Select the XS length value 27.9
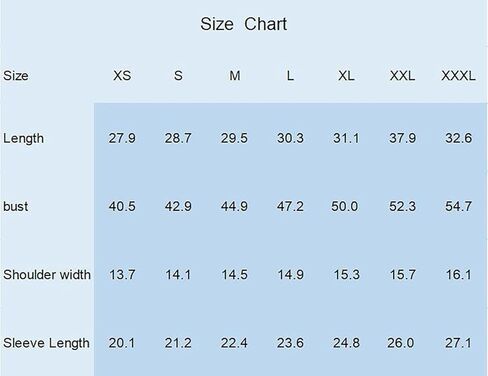This screenshot has width=488, height=376. (122, 138)
